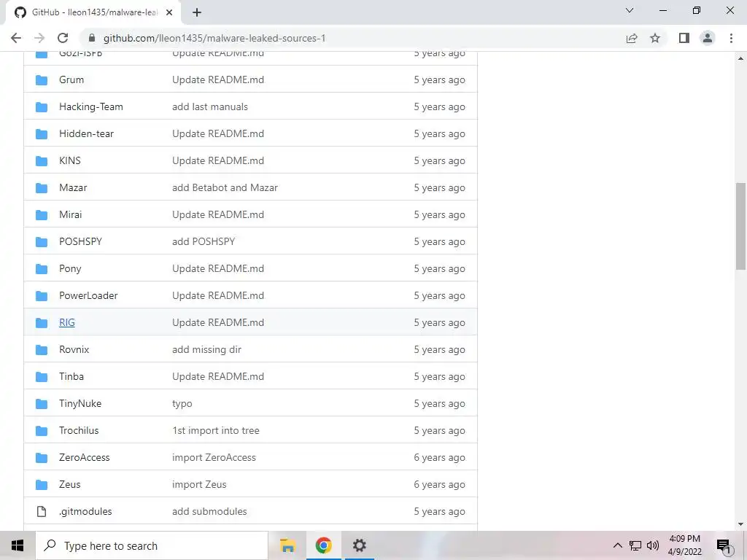Viewport: 747px width, 560px height.
Task: Open the network icon in system tray
Action: [635, 545]
